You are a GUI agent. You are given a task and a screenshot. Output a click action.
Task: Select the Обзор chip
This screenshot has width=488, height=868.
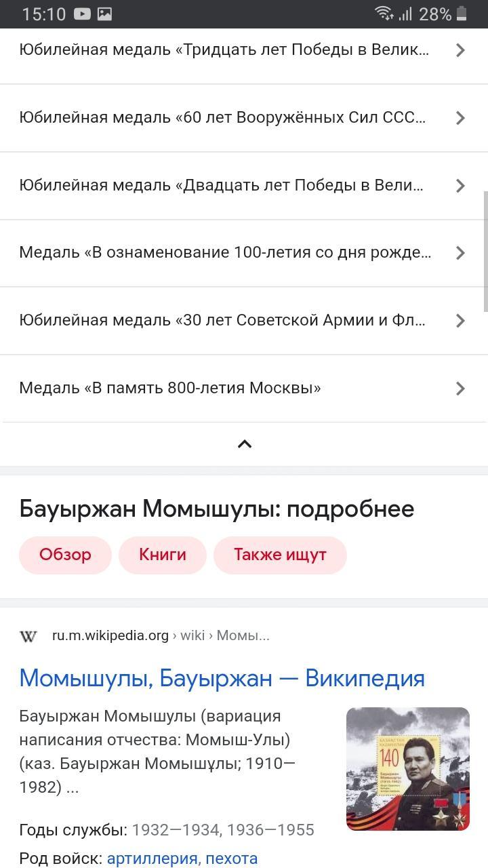(x=65, y=555)
